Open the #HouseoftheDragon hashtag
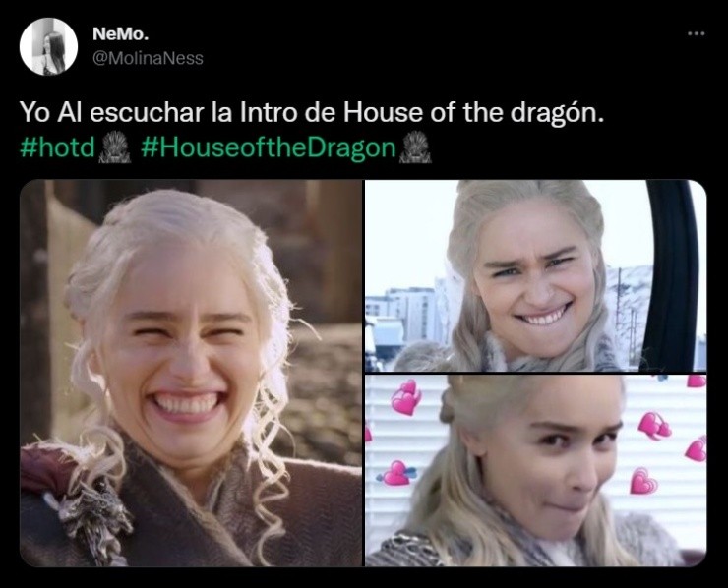 [268, 147]
